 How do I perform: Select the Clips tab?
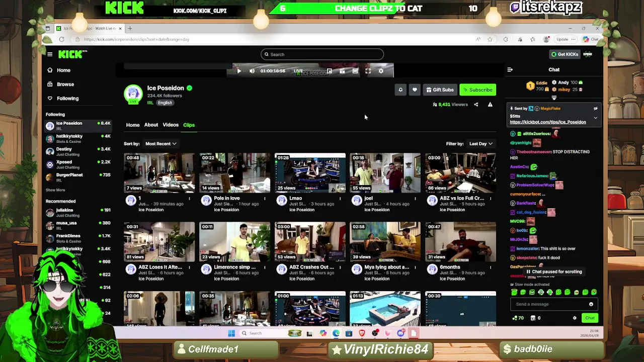189,125
